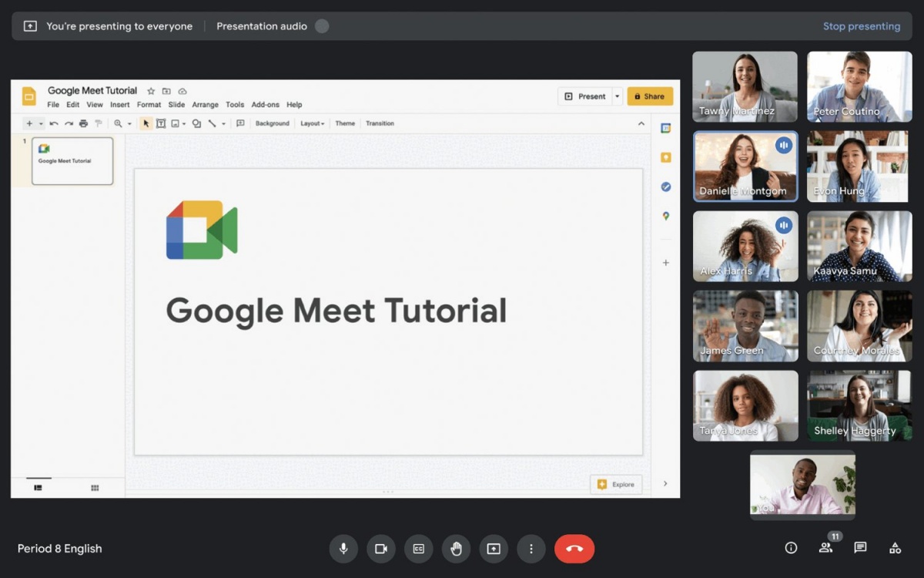Click the Transition button
Image resolution: width=924 pixels, height=578 pixels.
click(x=380, y=123)
